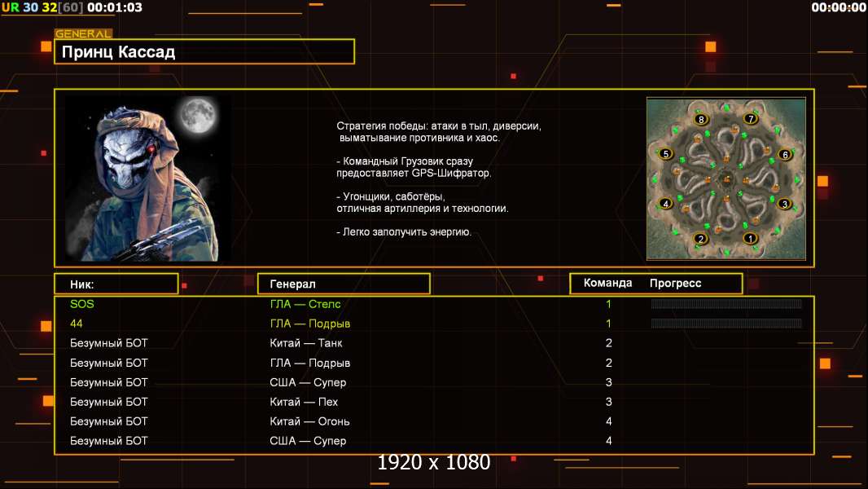Viewport: 868px width, 489px height.
Task: Select the player nickname '44'
Action: 77,324
